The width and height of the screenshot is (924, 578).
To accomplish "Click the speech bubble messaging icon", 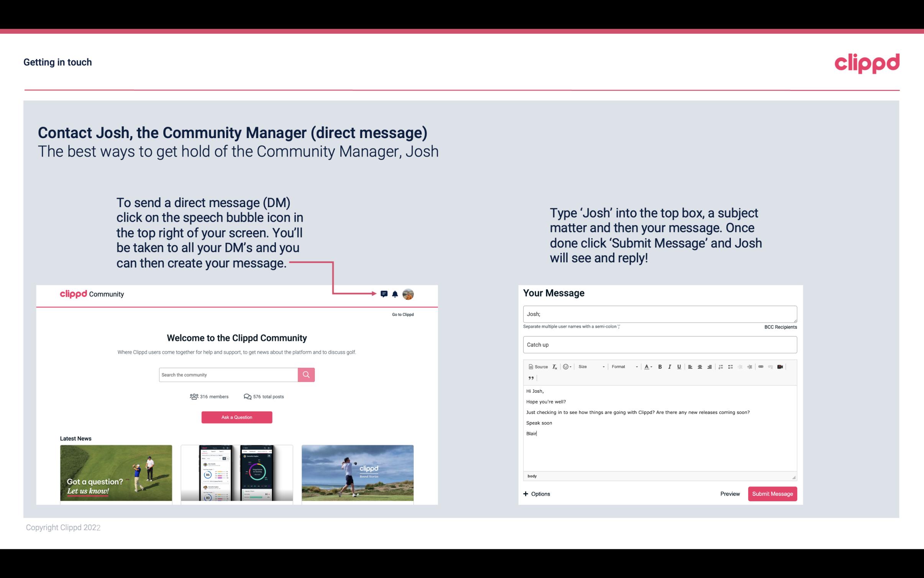I will click(x=384, y=294).
